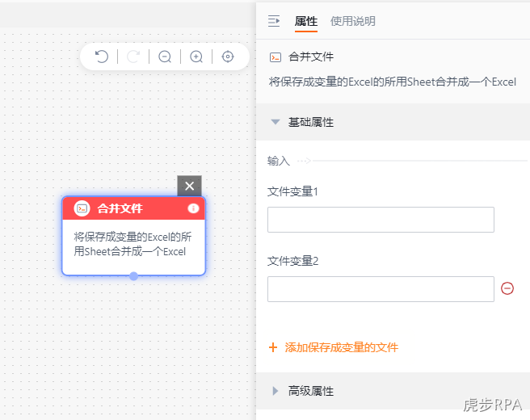Click the undo arrow icon
Viewport: 530px width, 420px height.
coord(102,57)
